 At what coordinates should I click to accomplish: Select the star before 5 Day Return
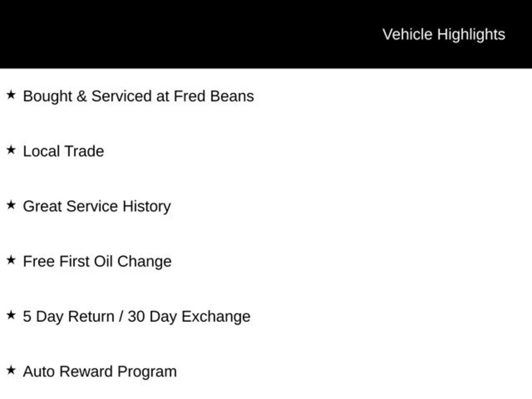pyautogui.click(x=11, y=315)
